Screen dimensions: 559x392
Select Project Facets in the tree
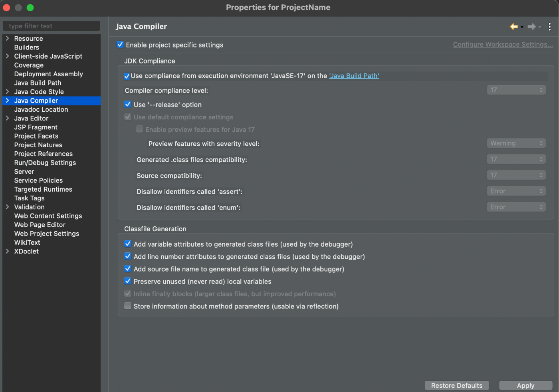pyautogui.click(x=36, y=136)
